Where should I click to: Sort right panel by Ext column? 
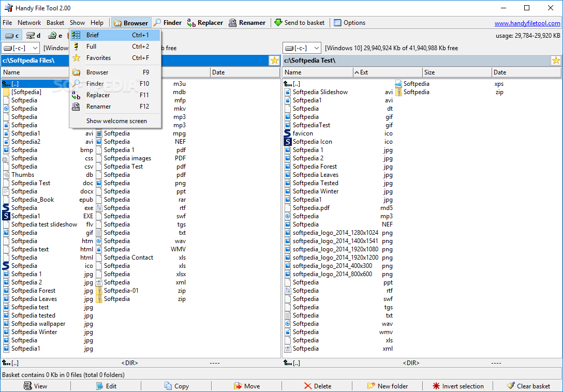(x=388, y=72)
